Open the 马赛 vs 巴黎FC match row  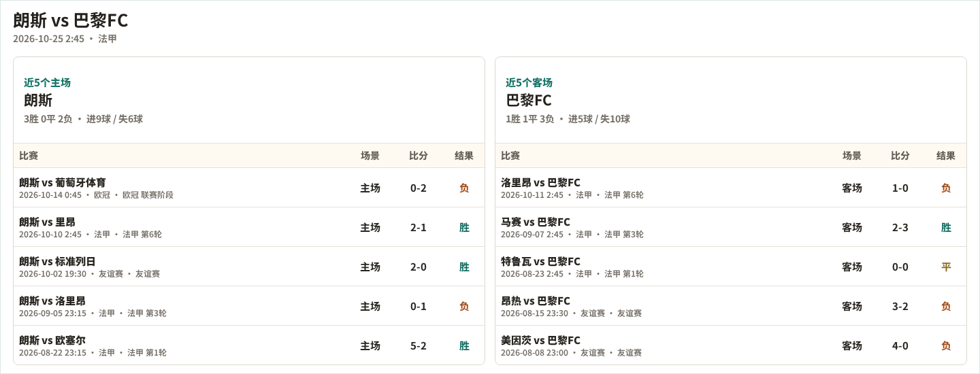(731, 227)
